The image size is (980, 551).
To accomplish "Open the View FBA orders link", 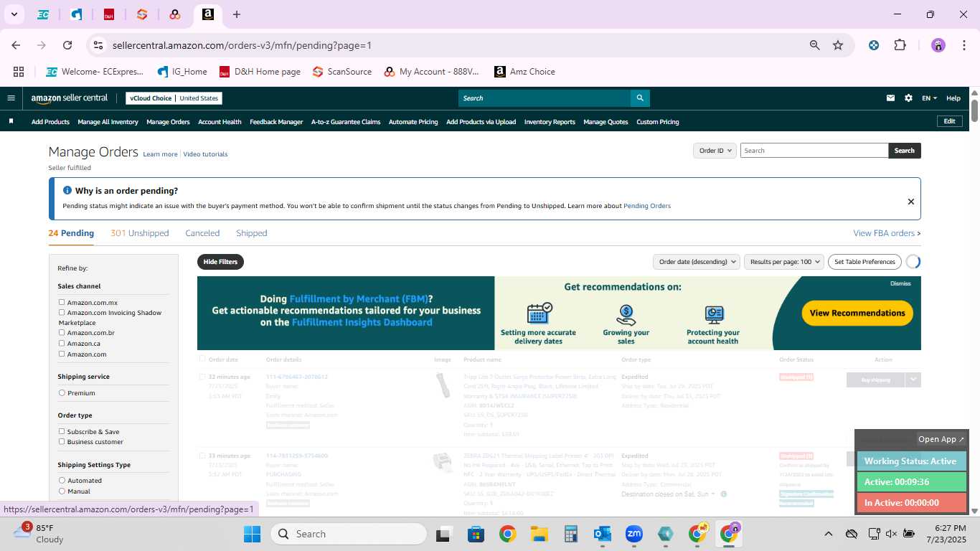I will pyautogui.click(x=887, y=233).
